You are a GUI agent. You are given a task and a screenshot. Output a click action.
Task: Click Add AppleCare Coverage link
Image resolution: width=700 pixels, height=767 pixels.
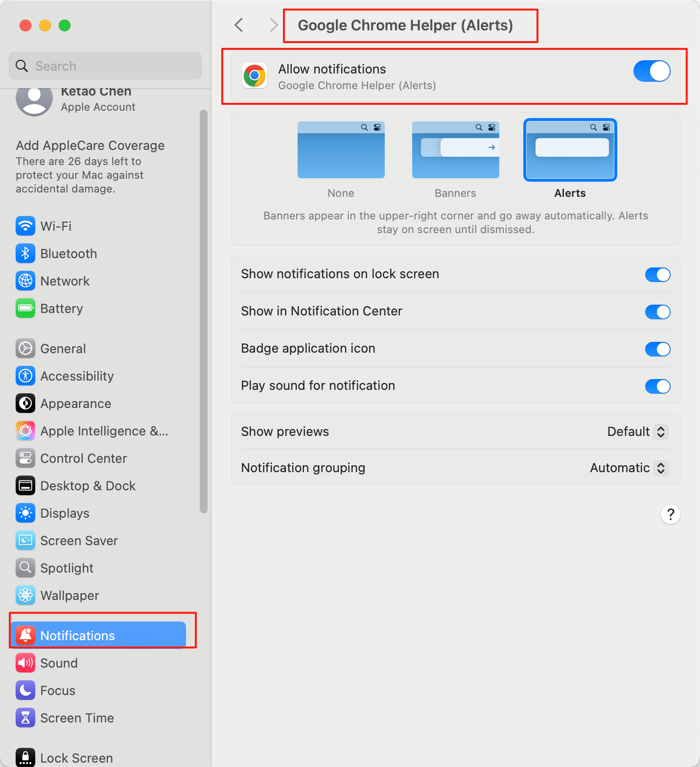pos(90,145)
